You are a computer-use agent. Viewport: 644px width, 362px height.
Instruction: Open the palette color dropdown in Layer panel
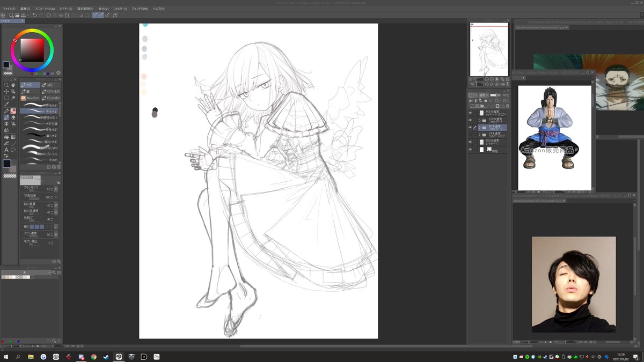tap(475, 95)
